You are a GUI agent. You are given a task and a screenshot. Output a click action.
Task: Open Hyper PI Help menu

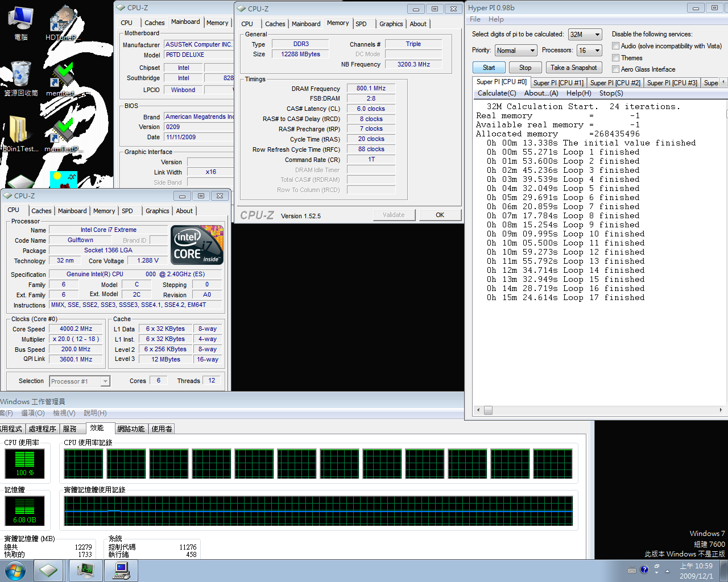(x=496, y=19)
